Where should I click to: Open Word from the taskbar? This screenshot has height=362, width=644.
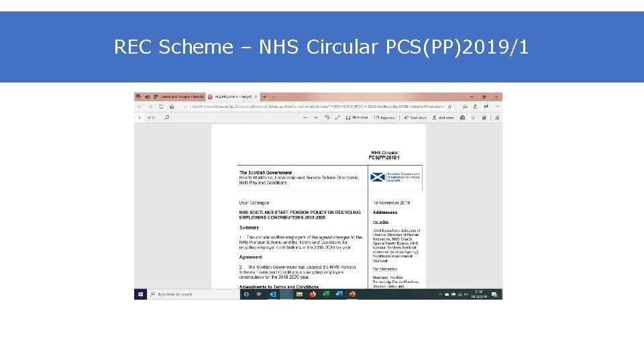[x=339, y=294]
